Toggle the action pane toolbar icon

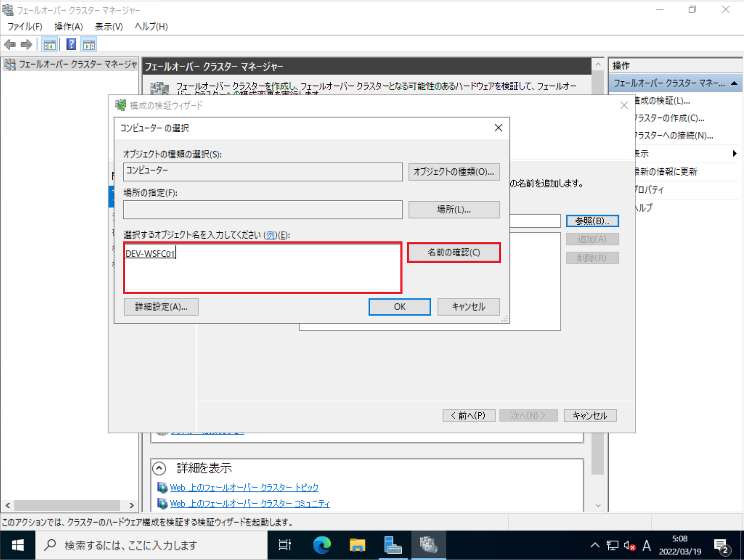click(x=88, y=44)
